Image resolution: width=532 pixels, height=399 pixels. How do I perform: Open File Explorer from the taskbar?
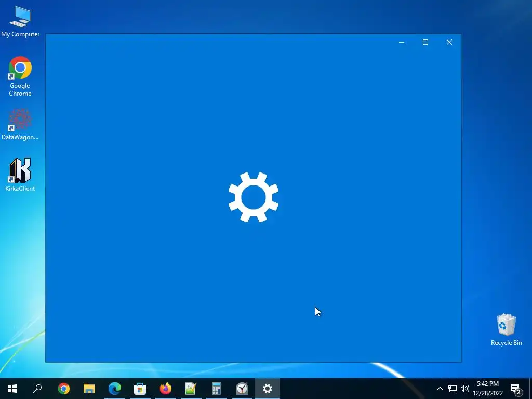[x=89, y=389]
